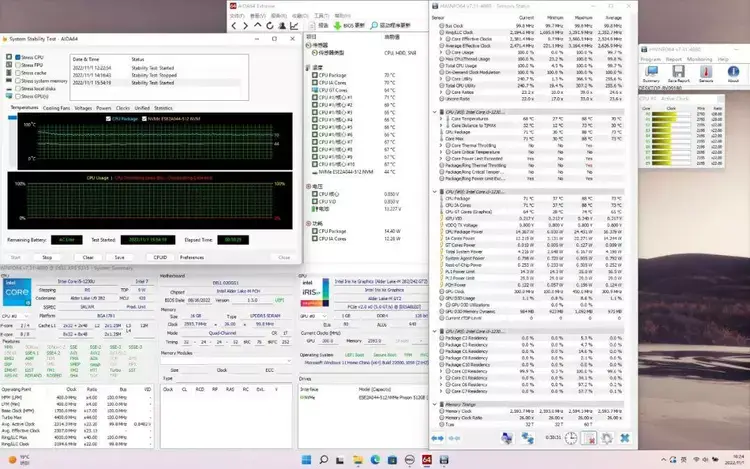
Task: Toggle CPU Package graph legend checkbox
Action: pyautogui.click(x=110, y=118)
